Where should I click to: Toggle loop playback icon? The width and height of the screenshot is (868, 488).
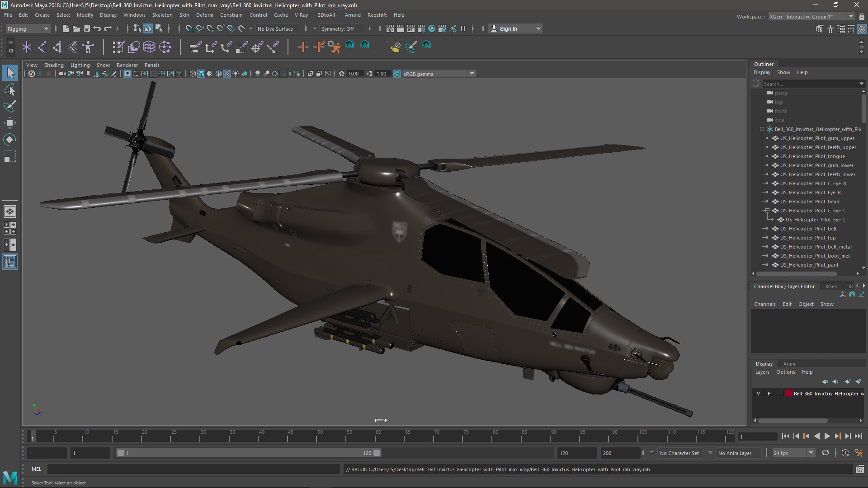(x=826, y=453)
